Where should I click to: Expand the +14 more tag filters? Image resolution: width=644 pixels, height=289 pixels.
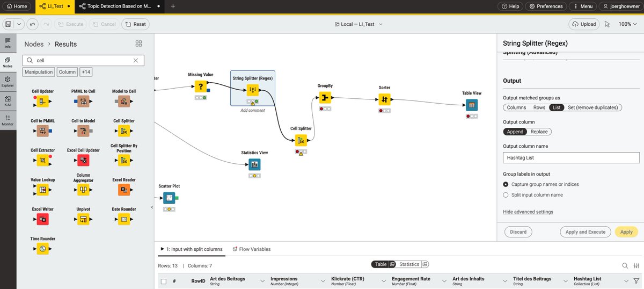[85, 72]
